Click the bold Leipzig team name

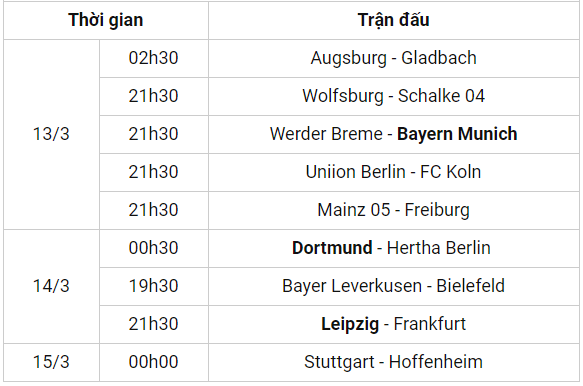[x=350, y=324]
